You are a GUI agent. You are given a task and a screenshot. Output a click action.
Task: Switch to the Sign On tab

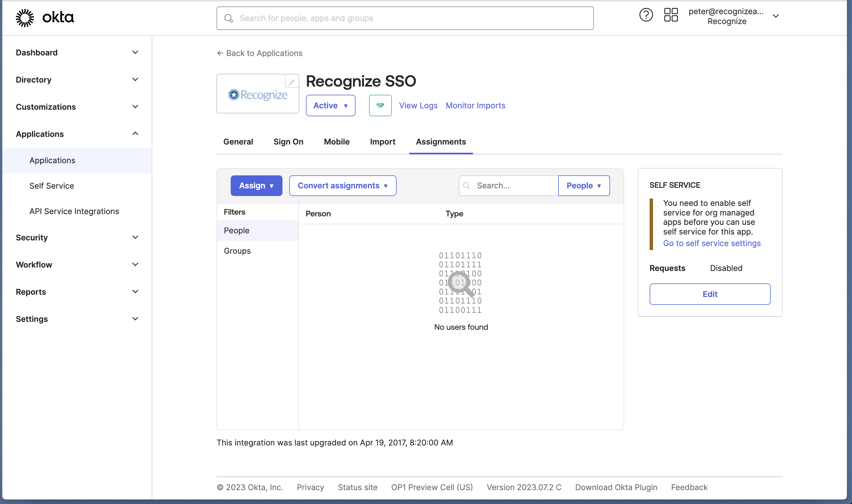point(288,142)
